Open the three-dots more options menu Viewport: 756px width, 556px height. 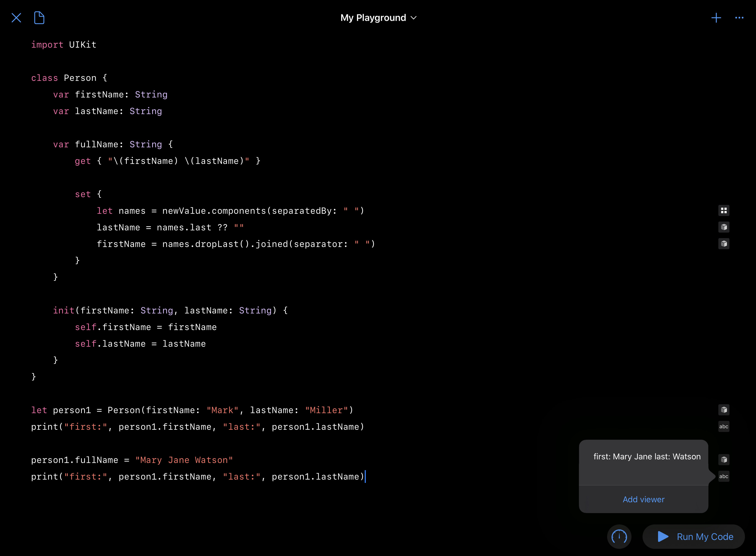(739, 17)
